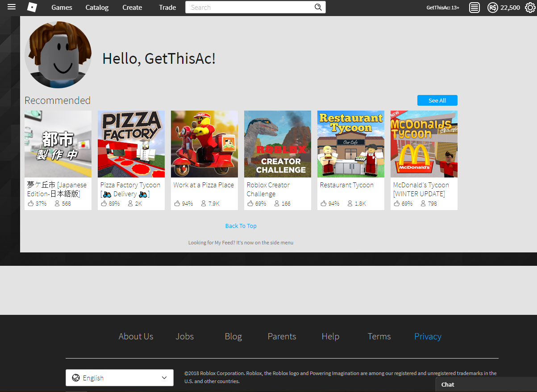Click player count icon on McDonald's Tycoon
The height and width of the screenshot is (392, 537).
[423, 203]
